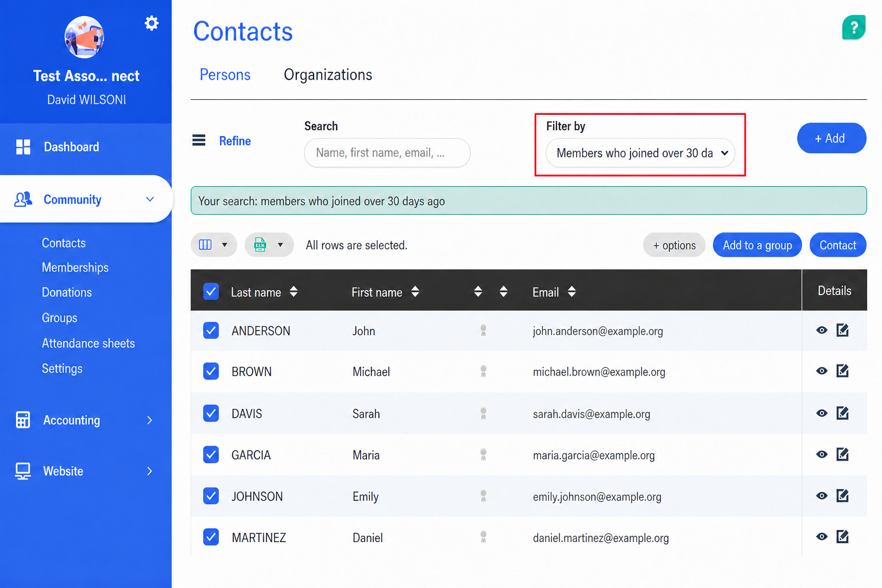The image size is (882, 588).
Task: Open the green help question mark
Action: click(x=854, y=27)
